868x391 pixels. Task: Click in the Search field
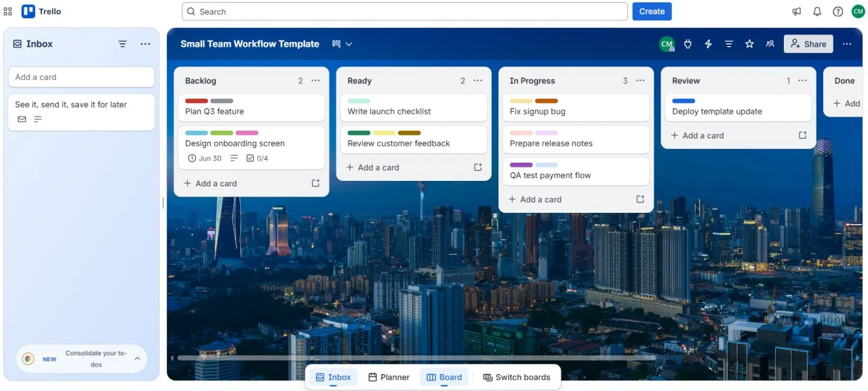click(x=405, y=12)
